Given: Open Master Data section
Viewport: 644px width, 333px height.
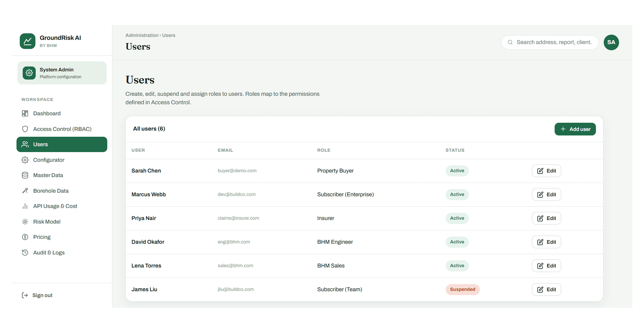Looking at the screenshot, I should click(x=62, y=175).
